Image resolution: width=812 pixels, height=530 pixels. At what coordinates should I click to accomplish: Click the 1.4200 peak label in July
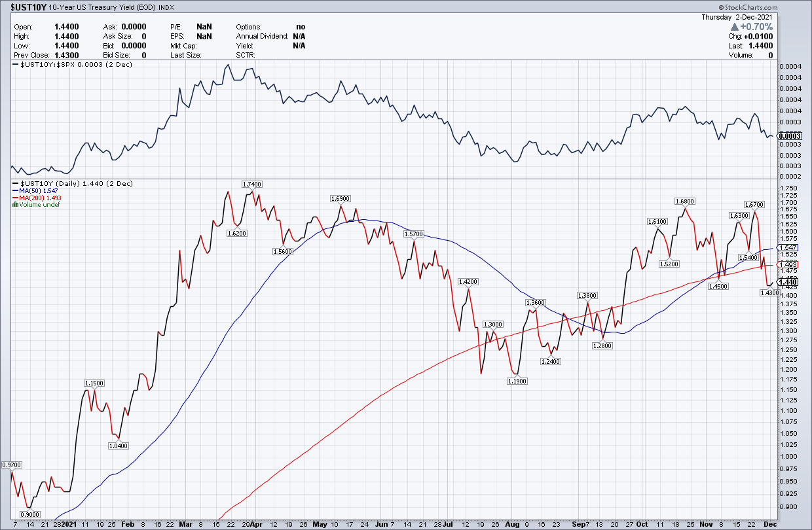pos(469,281)
